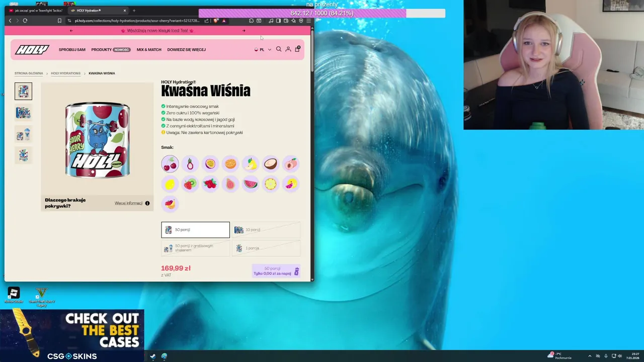
Task: Pick the peach flavor icon
Action: (291, 164)
